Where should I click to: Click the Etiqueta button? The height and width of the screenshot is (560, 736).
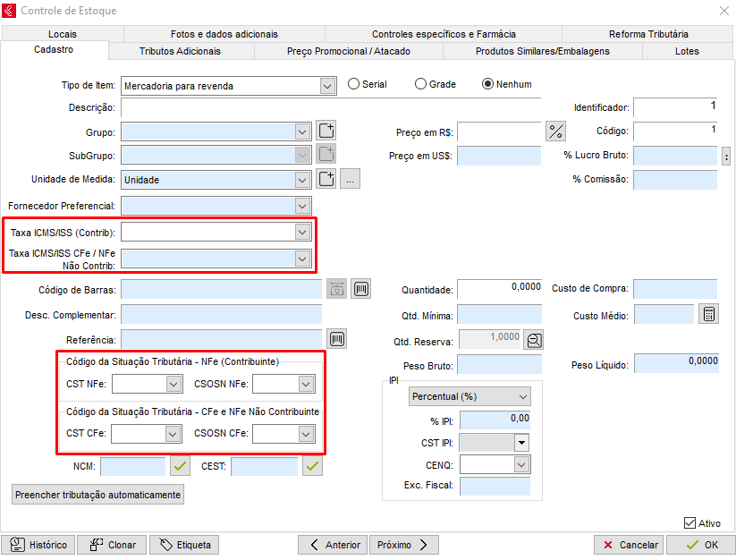[184, 545]
